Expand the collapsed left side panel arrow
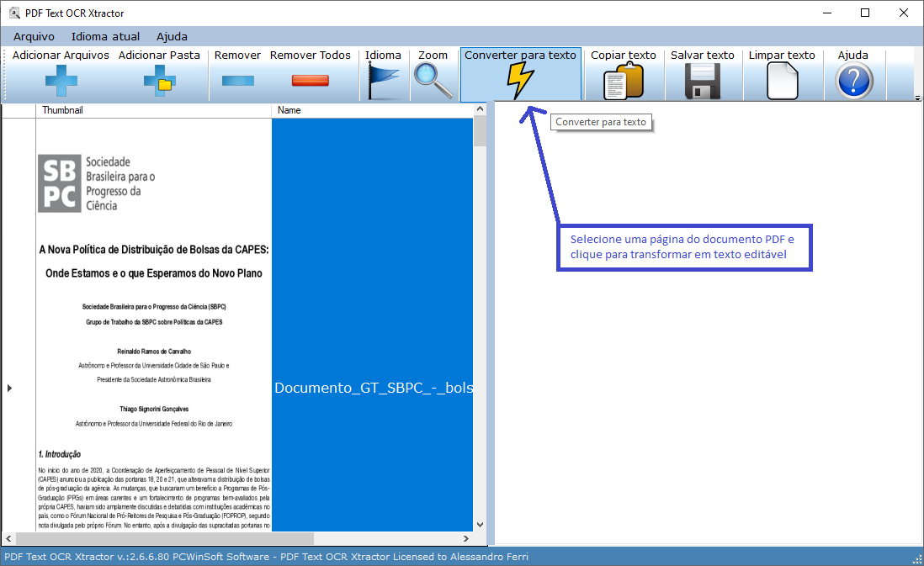924x566 pixels. click(9, 388)
